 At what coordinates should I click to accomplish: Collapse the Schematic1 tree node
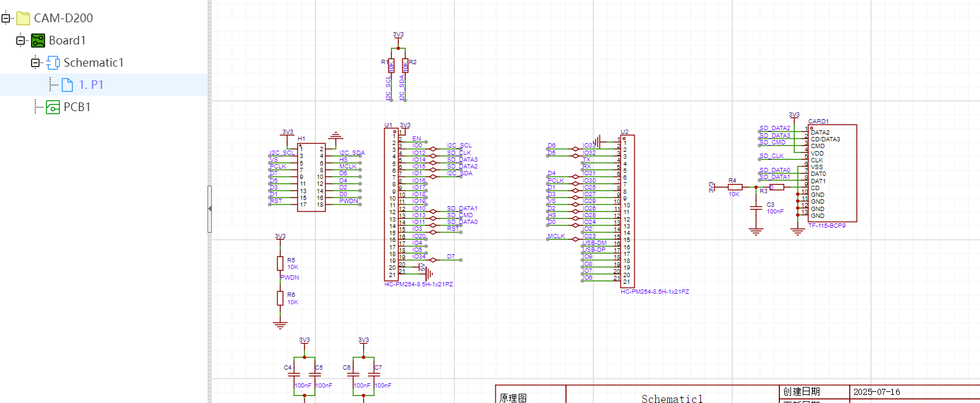pyautogui.click(x=35, y=63)
